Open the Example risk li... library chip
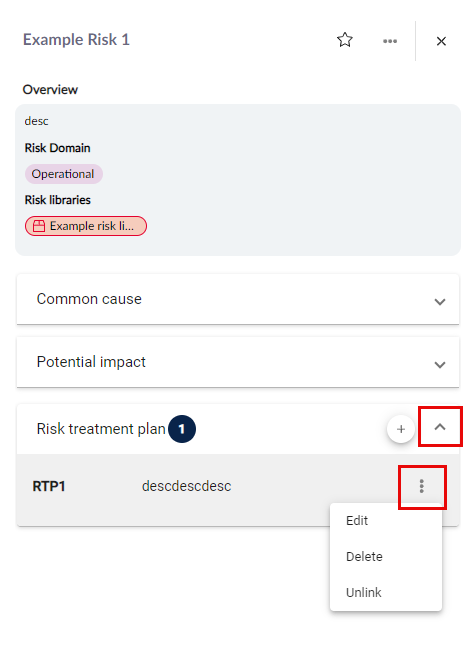The height and width of the screenshot is (650, 475). [86, 226]
